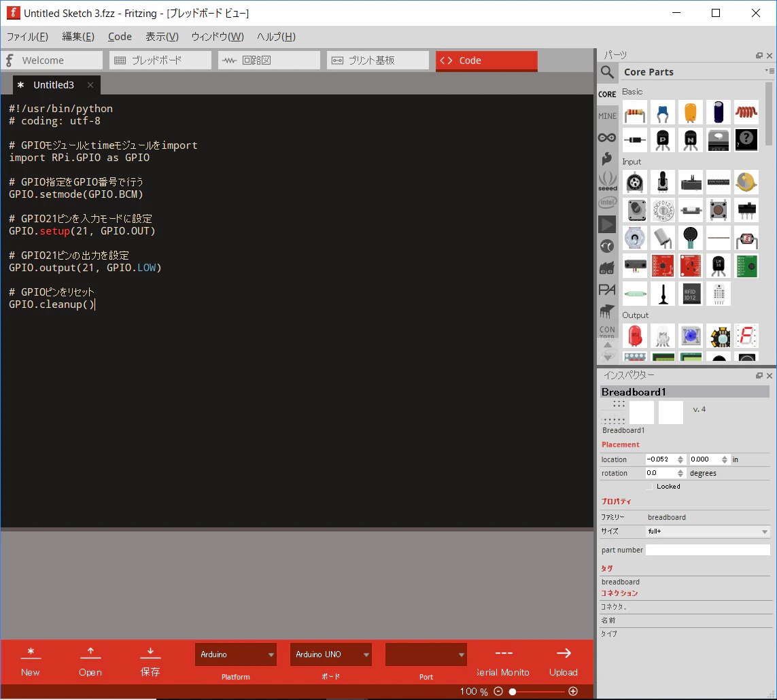Zoom out with the minus icon
The height and width of the screenshot is (700, 777).
click(x=498, y=691)
